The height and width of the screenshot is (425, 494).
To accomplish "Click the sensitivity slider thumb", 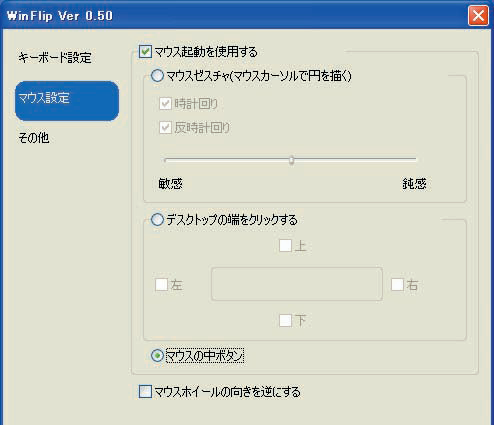I will pos(291,160).
